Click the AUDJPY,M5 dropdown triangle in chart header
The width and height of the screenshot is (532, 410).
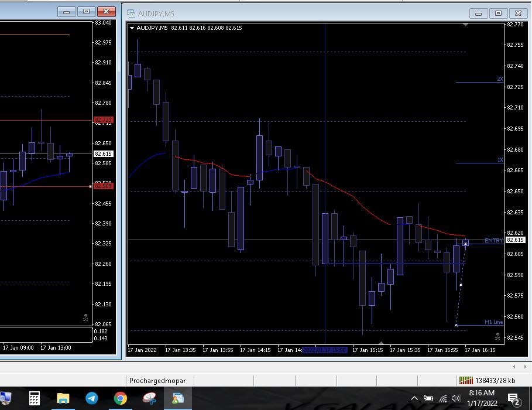click(x=132, y=28)
